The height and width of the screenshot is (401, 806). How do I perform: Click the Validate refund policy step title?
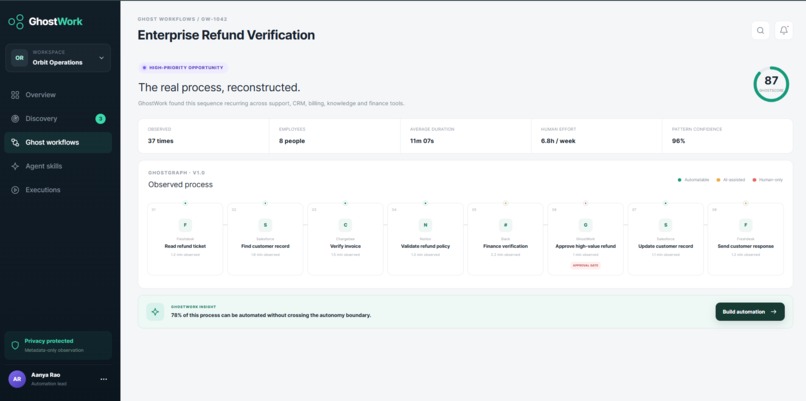point(425,246)
